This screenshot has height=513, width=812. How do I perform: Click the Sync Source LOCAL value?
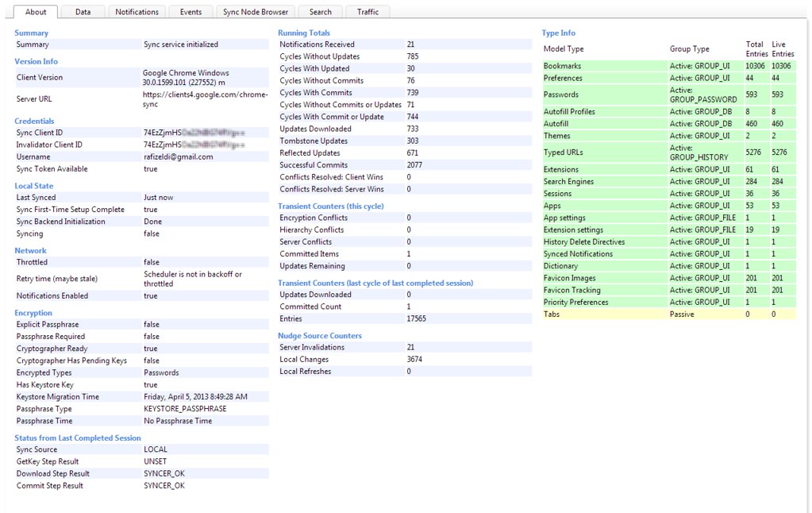coord(156,449)
